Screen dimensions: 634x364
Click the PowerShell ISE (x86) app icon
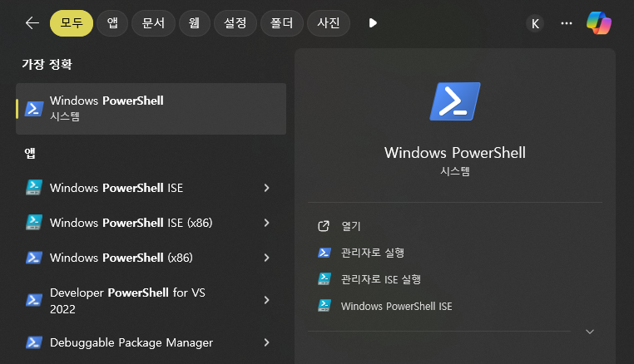click(x=34, y=223)
